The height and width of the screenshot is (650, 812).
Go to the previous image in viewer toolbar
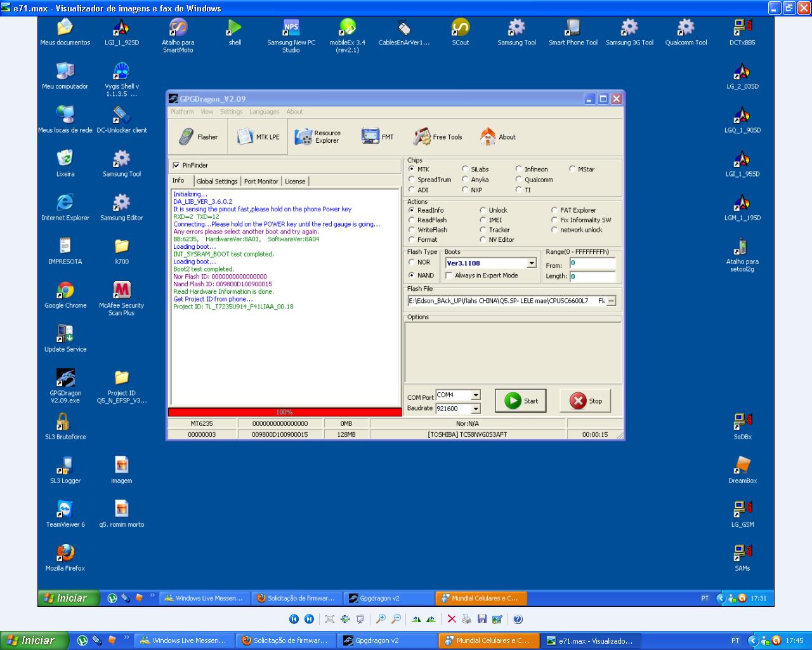(294, 619)
